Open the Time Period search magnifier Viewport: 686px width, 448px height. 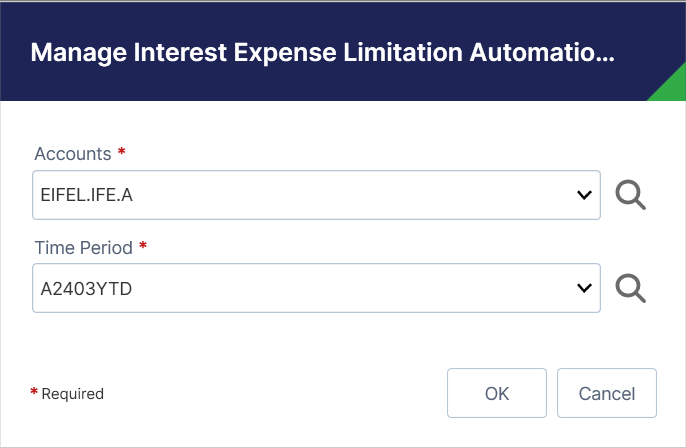click(630, 288)
